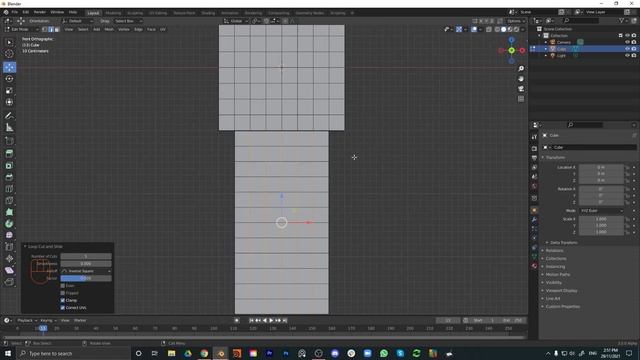Open the Vertex menu
The width and height of the screenshot is (640, 360).
(124, 29)
